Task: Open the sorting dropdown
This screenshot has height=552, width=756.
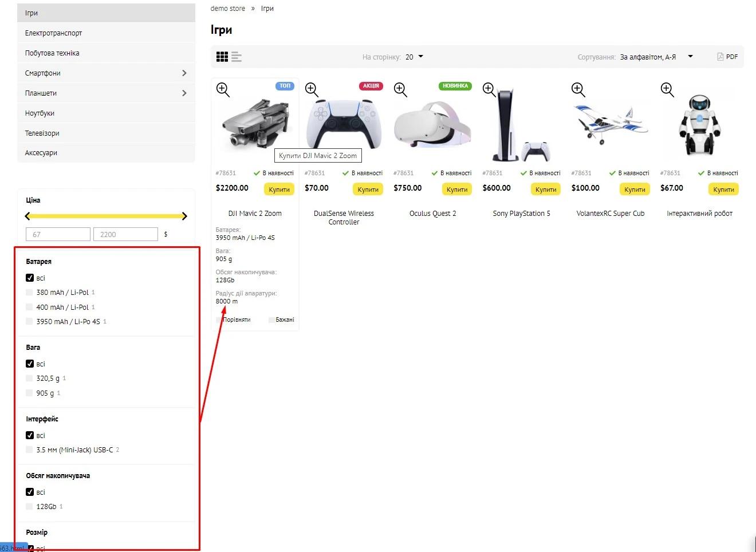Action: click(656, 57)
